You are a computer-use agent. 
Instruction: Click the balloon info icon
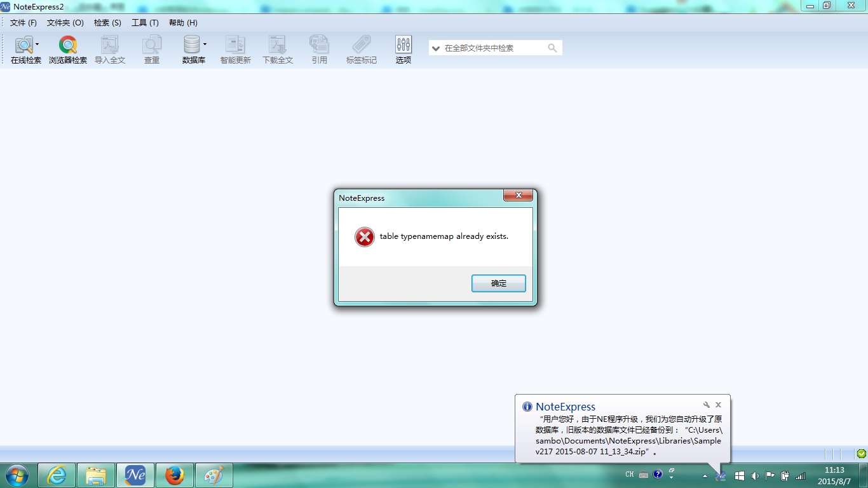(x=527, y=407)
